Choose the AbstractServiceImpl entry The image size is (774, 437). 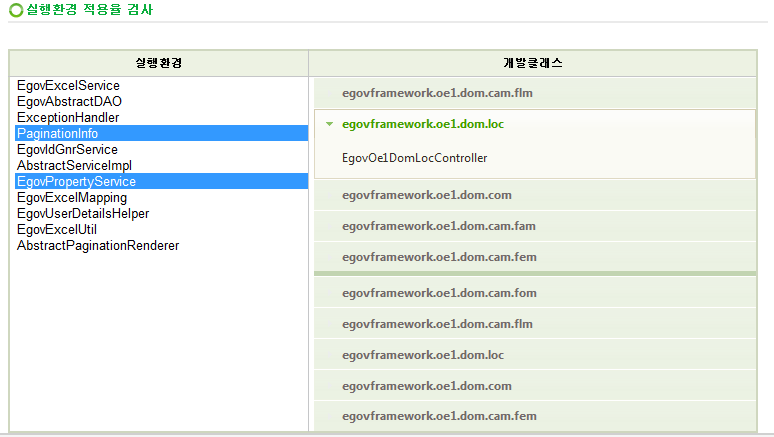point(74,166)
